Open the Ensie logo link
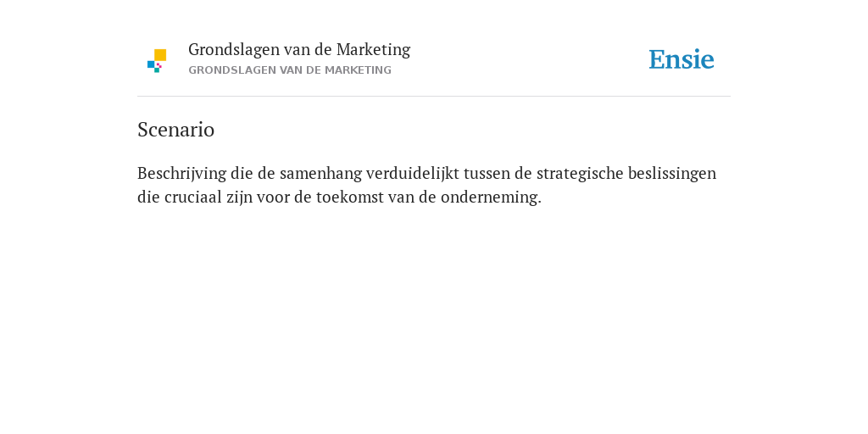Screen dimensions: 868x434 tap(682, 59)
